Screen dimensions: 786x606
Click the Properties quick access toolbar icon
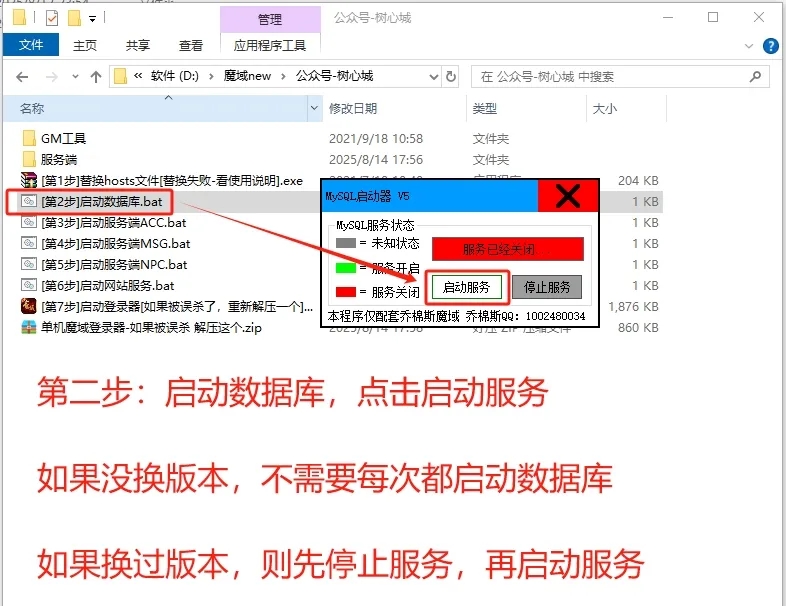click(x=52, y=19)
